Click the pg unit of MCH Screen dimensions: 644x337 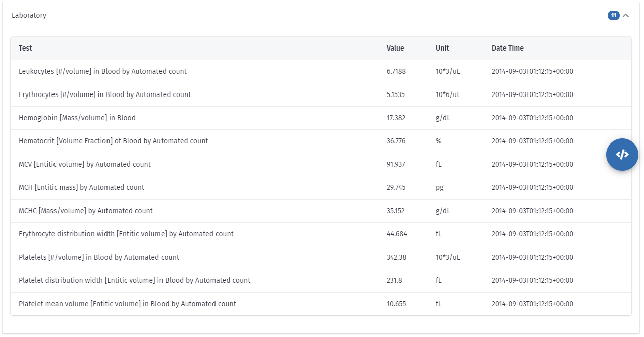pyautogui.click(x=440, y=187)
